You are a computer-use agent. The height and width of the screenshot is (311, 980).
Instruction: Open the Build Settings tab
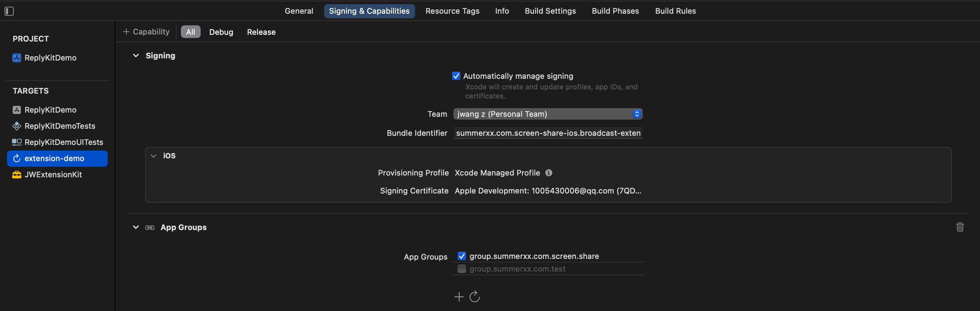point(550,11)
